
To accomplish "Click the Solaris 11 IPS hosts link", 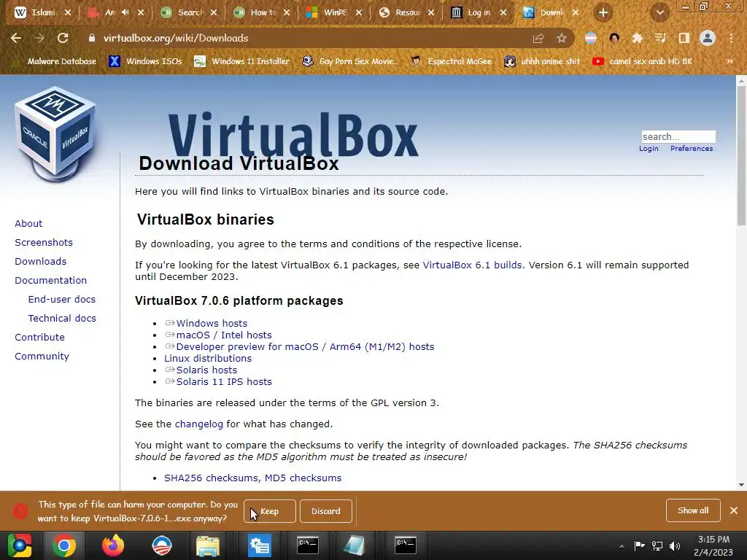I will tap(224, 381).
